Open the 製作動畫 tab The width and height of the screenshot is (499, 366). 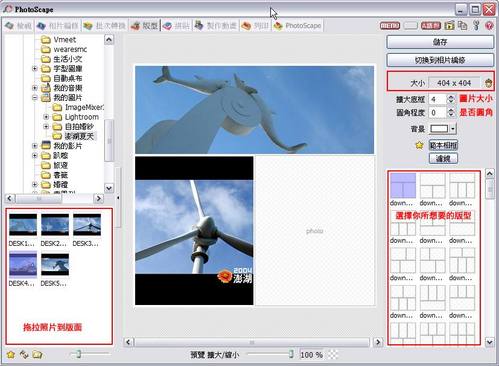pyautogui.click(x=215, y=26)
